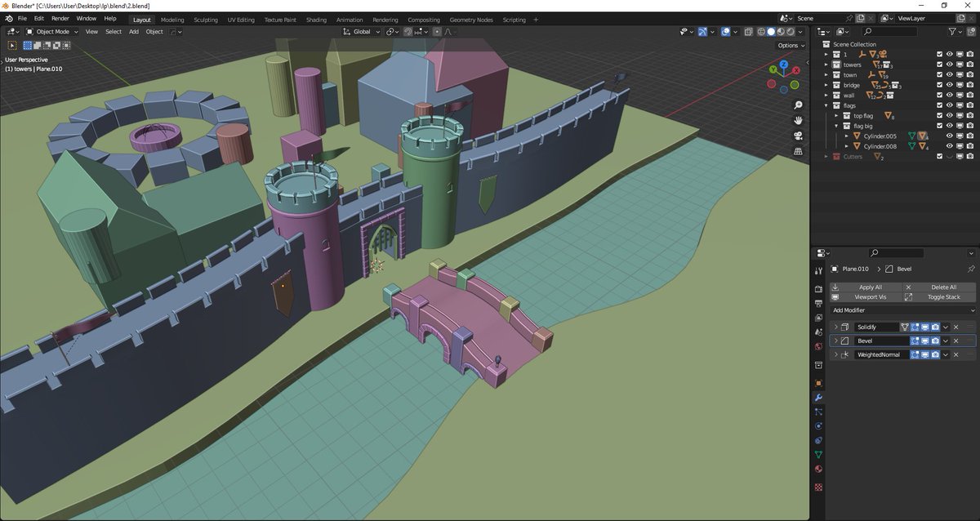Open the Add Modifier dropdown
980x521 pixels.
click(902, 310)
